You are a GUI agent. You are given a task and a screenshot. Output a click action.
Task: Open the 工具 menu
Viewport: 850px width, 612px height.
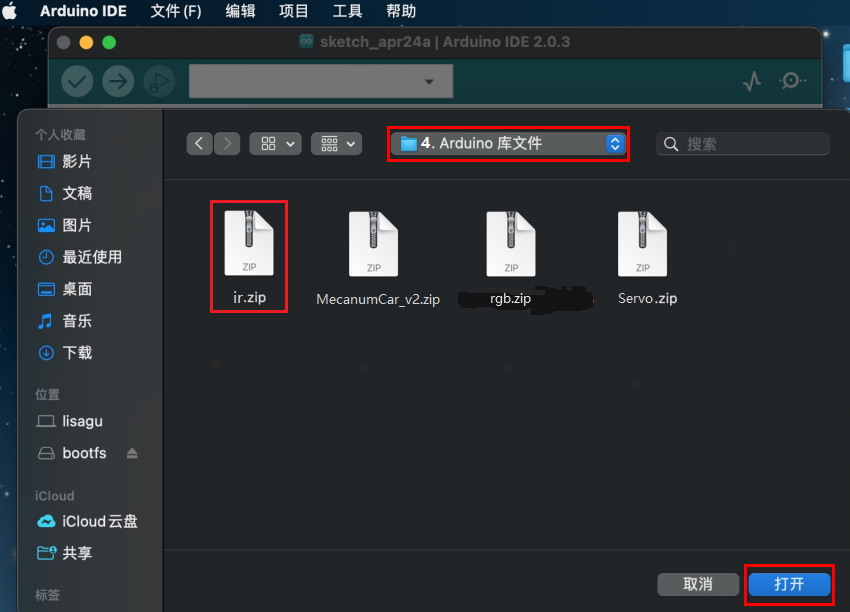tap(347, 11)
